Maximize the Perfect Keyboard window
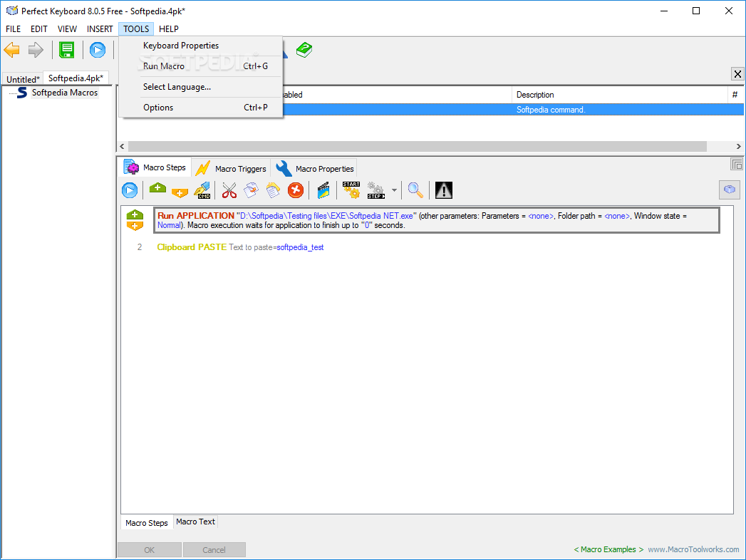Viewport: 746px width, 560px height. tap(696, 11)
